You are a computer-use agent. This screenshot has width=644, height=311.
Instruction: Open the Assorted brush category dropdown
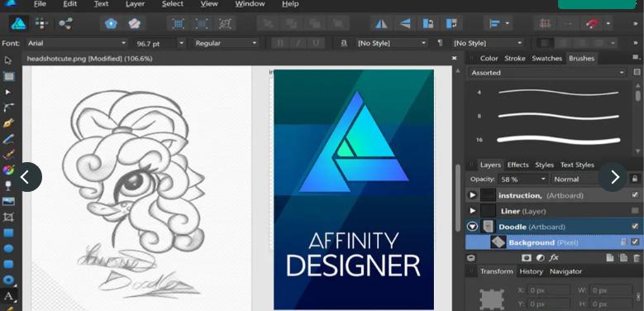tap(546, 73)
